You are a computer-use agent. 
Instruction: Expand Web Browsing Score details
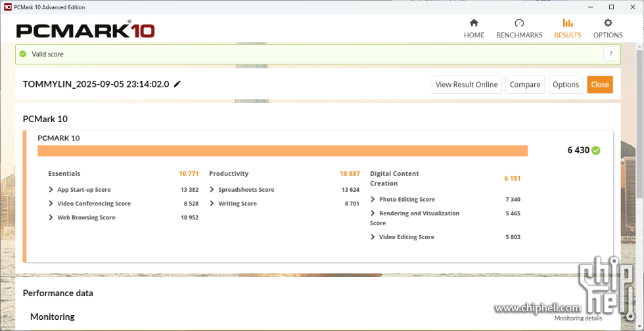point(51,217)
